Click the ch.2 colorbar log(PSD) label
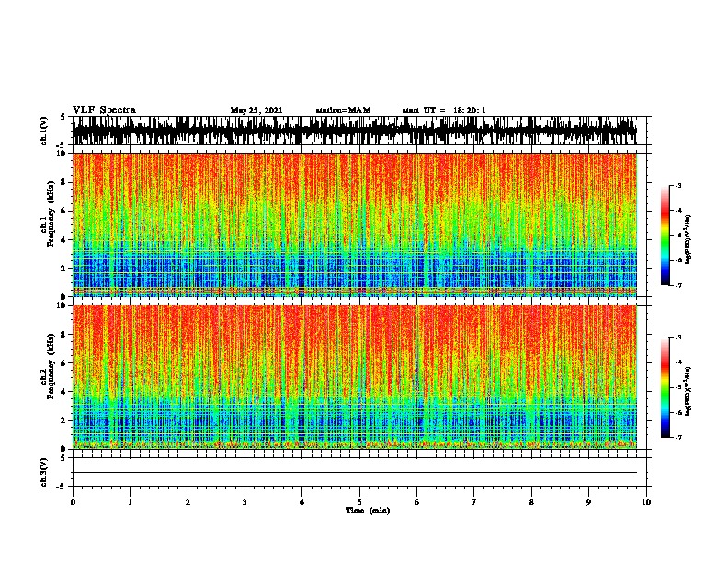The width and height of the screenshot is (728, 563). click(x=688, y=391)
